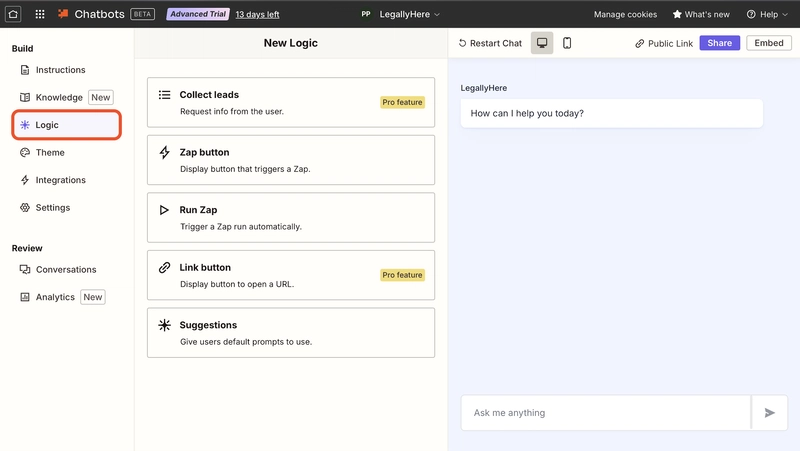This screenshot has height=451, width=800.
Task: Click the Instructions document icon
Action: tap(24, 70)
